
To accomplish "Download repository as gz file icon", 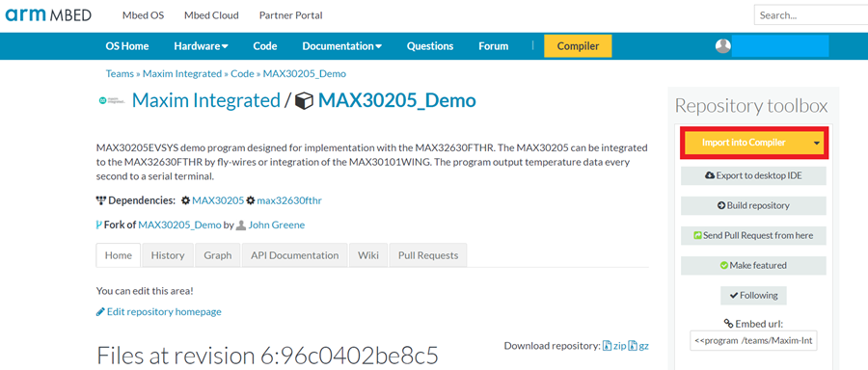I will [x=633, y=346].
